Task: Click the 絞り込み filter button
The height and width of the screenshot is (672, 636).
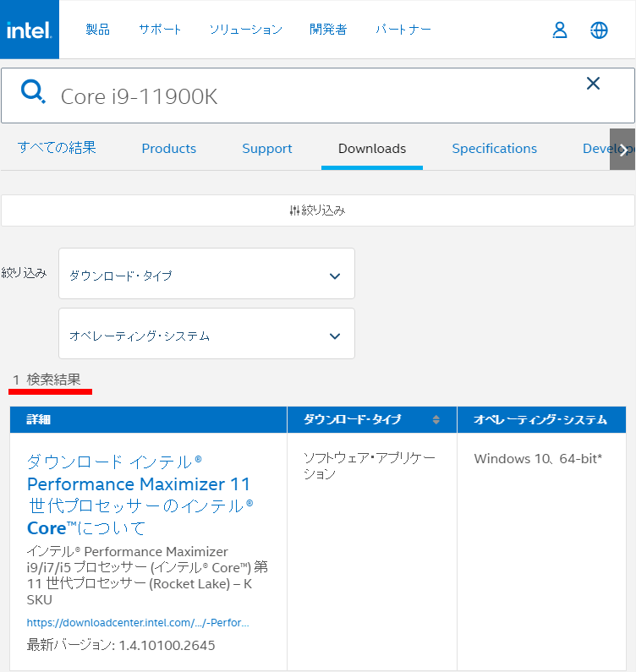Action: click(x=318, y=210)
